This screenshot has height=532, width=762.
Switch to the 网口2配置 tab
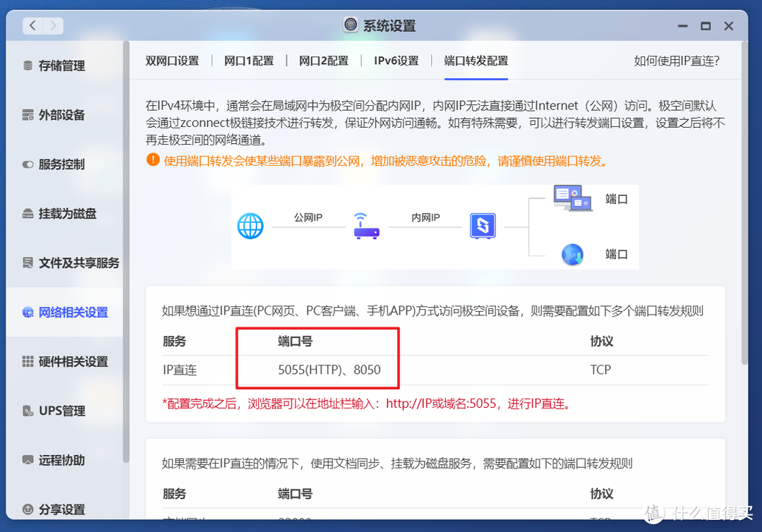pos(325,61)
